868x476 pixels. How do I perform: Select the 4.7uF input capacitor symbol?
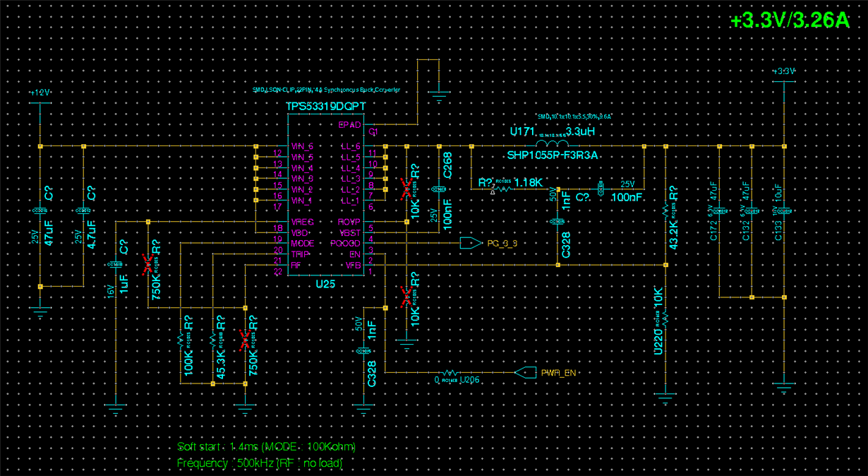click(x=83, y=210)
